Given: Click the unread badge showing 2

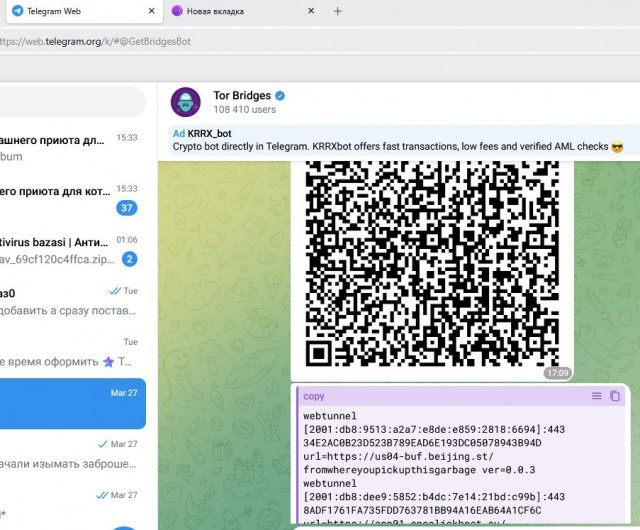Looking at the screenshot, I should click(130, 259).
